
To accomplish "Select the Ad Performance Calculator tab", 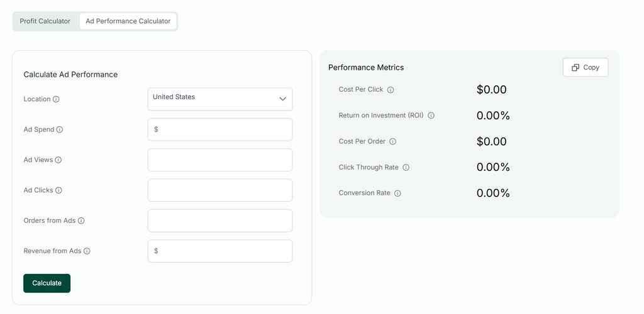I will coord(128,21).
